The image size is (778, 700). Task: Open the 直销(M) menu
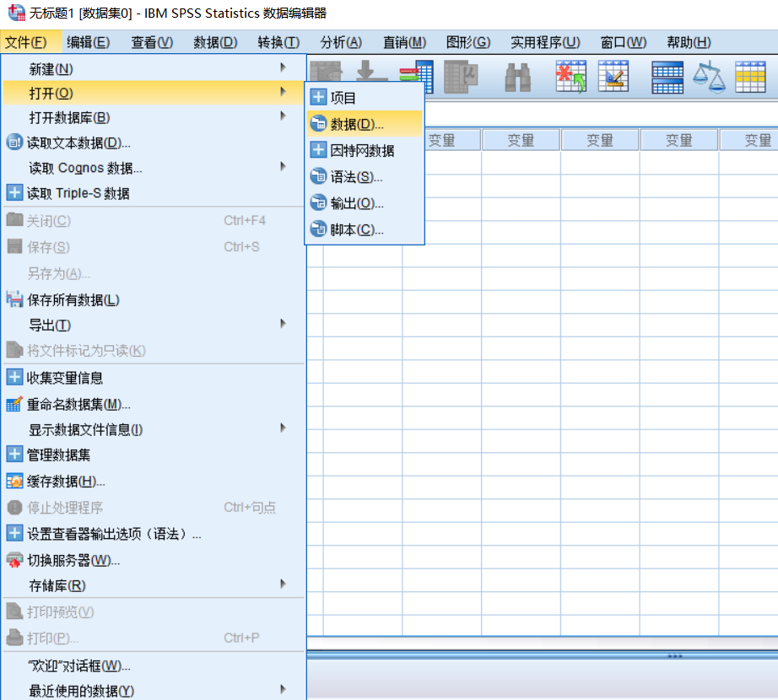(x=404, y=43)
